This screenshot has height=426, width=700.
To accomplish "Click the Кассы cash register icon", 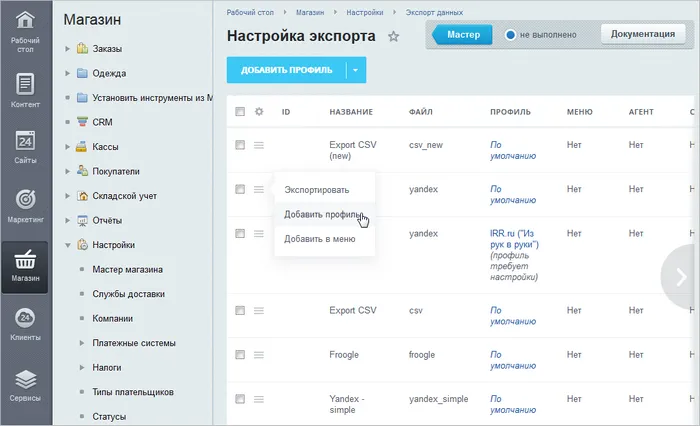I will click(x=81, y=146).
